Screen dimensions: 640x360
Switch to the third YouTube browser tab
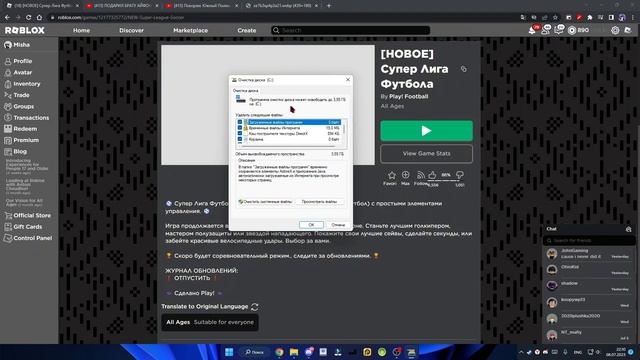tap(202, 6)
